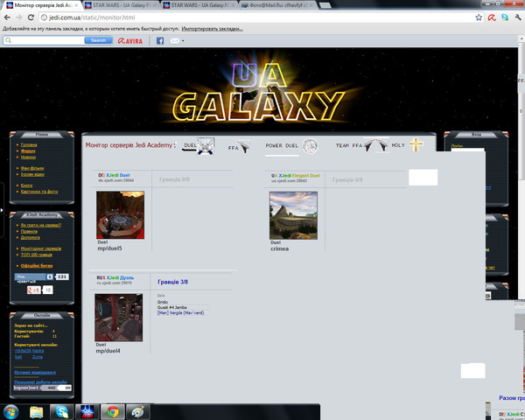Open the 'Картинки та фото' link

pyautogui.click(x=39, y=192)
